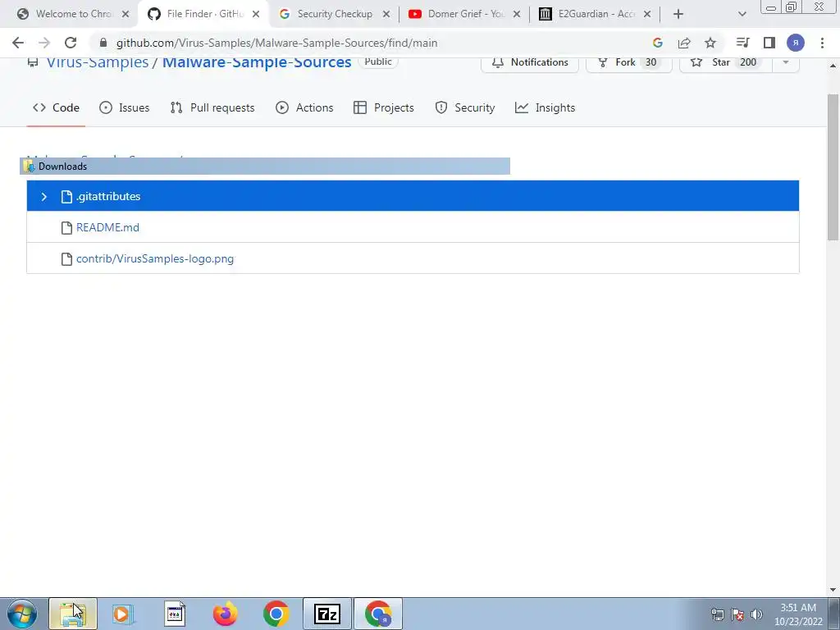Open the Security tab

click(x=465, y=107)
